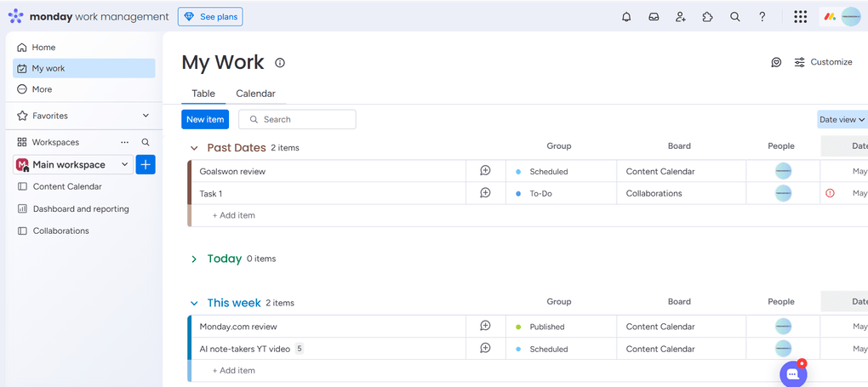Open Customize settings
Viewport: 868px width, 387px height.
click(x=823, y=62)
